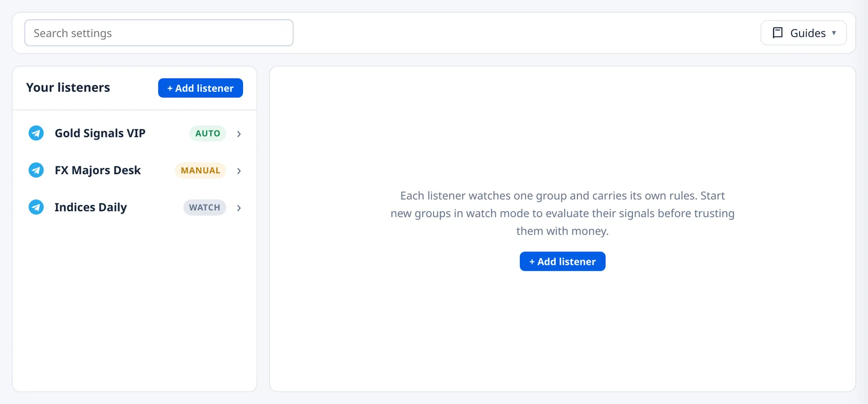Click Add listener below the watch mode description

click(562, 262)
